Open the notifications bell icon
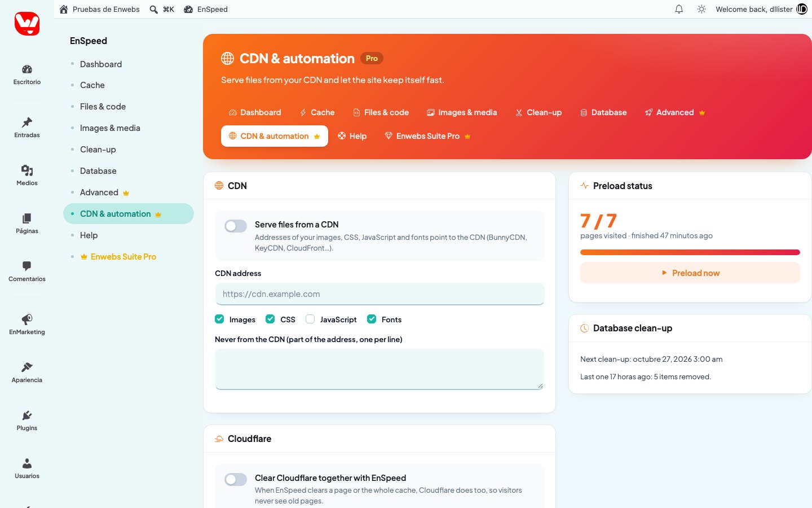812x508 pixels. coord(679,9)
